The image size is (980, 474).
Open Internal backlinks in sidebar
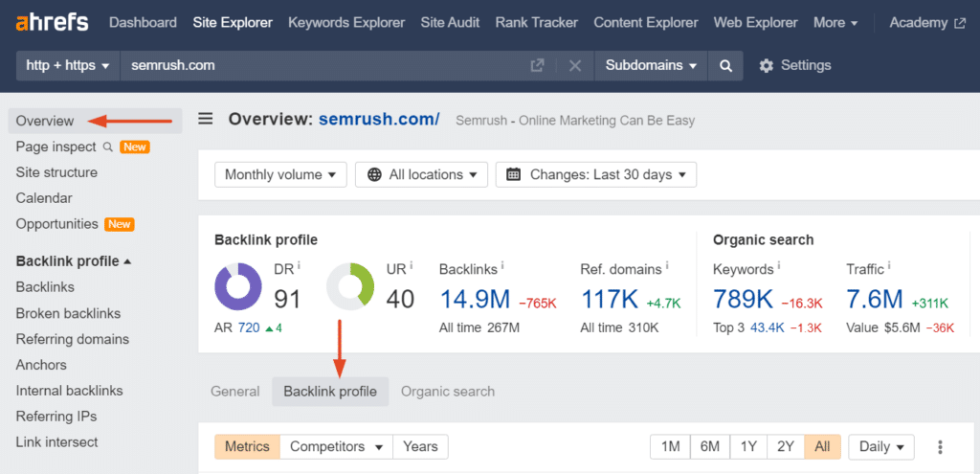pos(69,391)
